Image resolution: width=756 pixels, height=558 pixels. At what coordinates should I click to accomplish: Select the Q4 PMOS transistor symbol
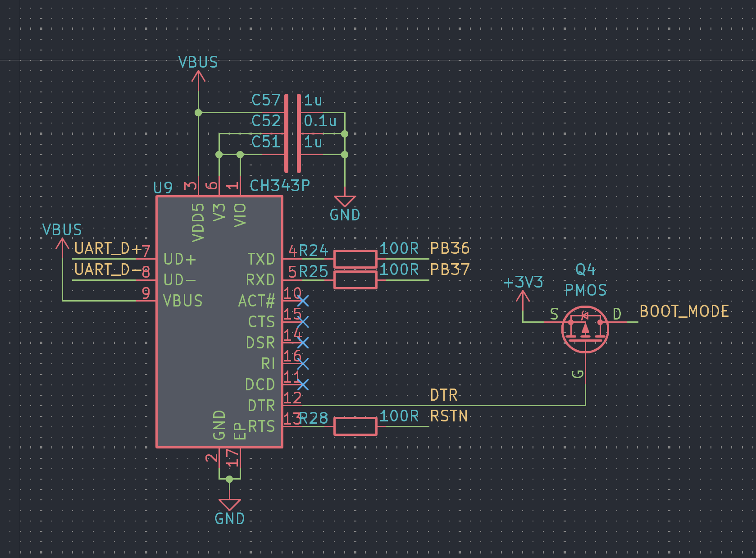point(585,330)
